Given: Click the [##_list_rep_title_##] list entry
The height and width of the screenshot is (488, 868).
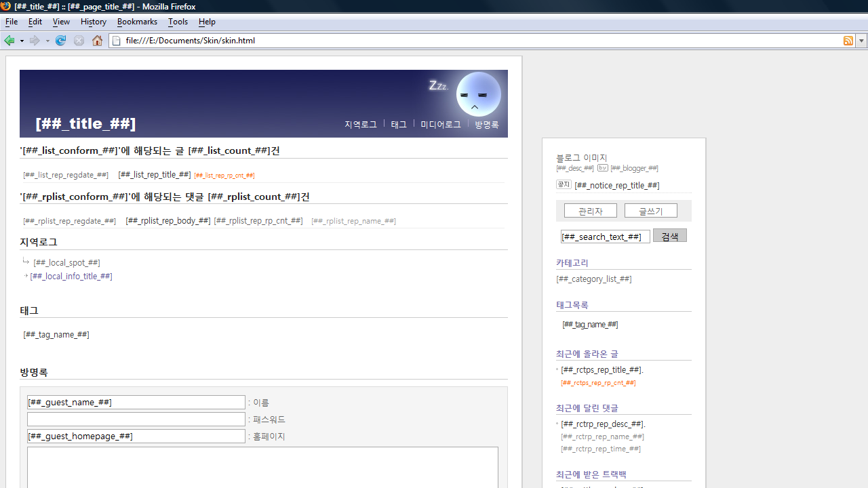Looking at the screenshot, I should (x=155, y=174).
